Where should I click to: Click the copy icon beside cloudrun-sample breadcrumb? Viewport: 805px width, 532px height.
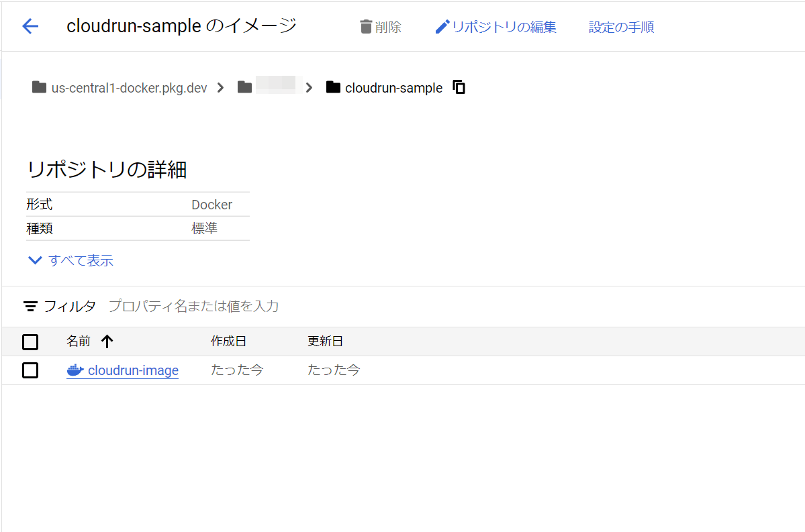pyautogui.click(x=459, y=87)
